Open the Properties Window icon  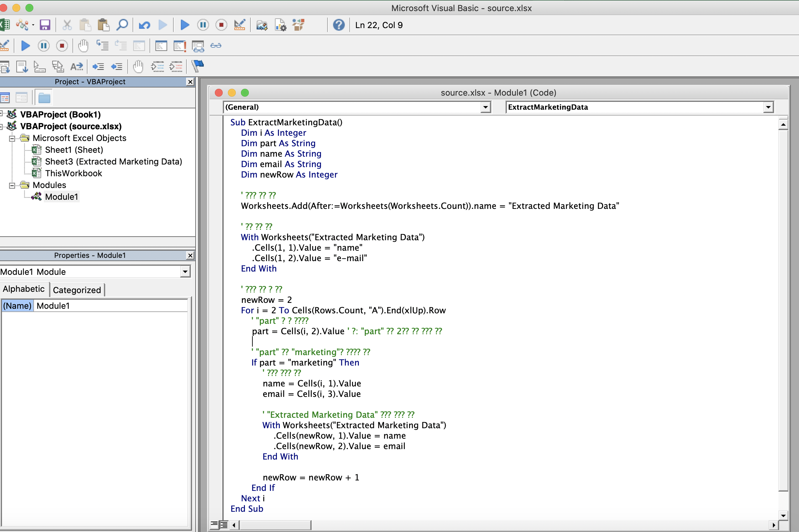pos(280,25)
